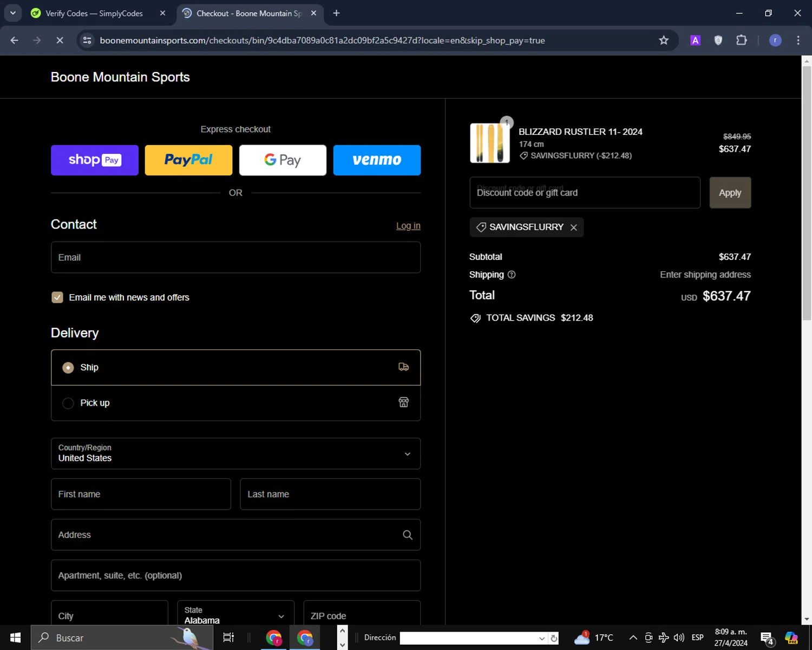812x650 pixels.
Task: Click the Apartment, suite field
Action: (x=235, y=575)
